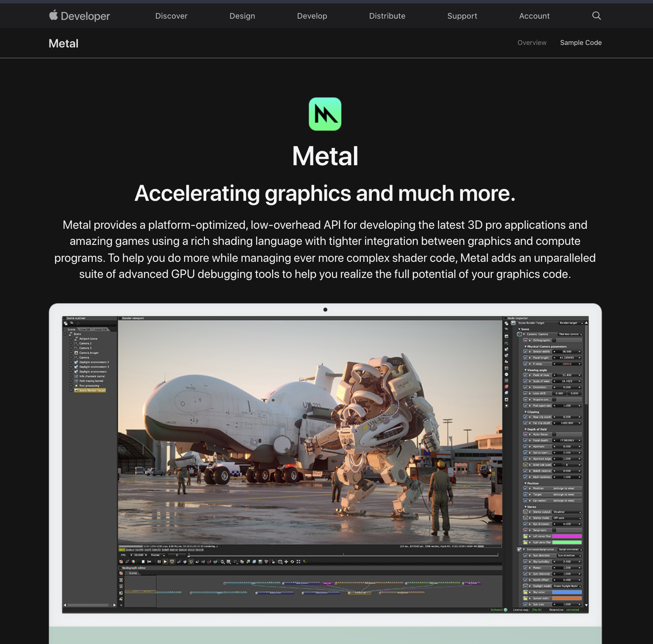This screenshot has width=653, height=644.
Task: Click the Overview link
Action: [532, 43]
